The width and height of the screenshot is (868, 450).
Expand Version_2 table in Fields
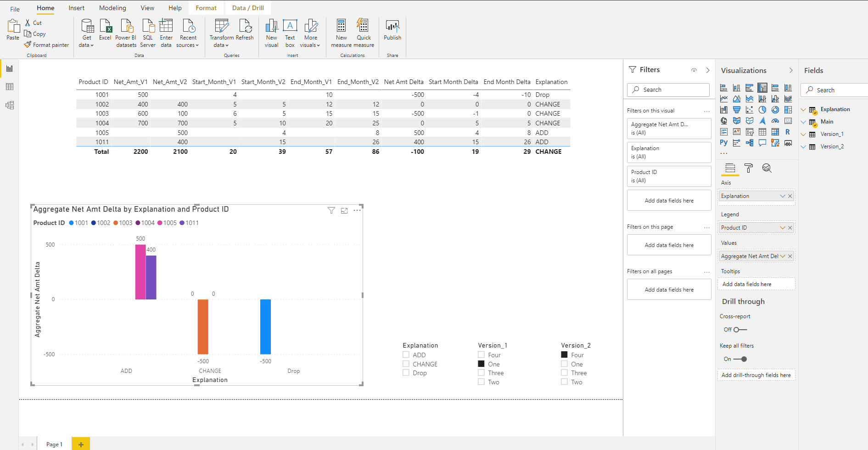click(x=804, y=146)
